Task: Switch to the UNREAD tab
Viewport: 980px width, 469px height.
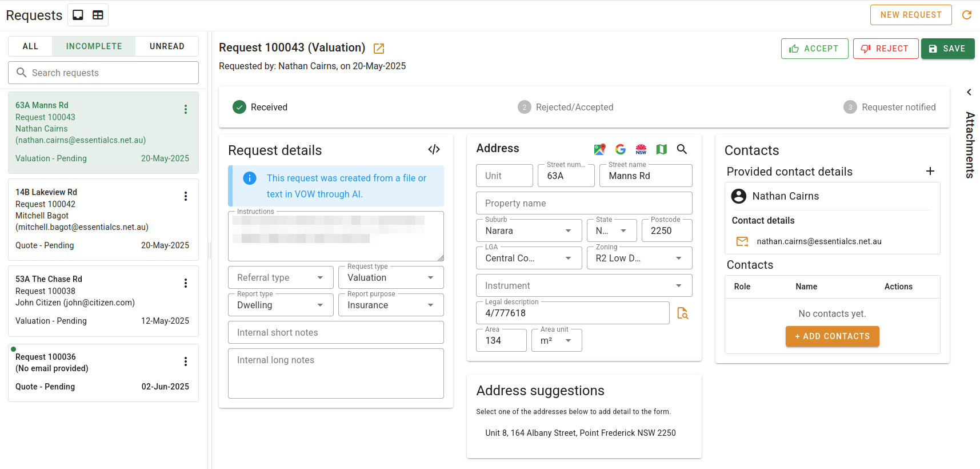Action: (x=167, y=46)
